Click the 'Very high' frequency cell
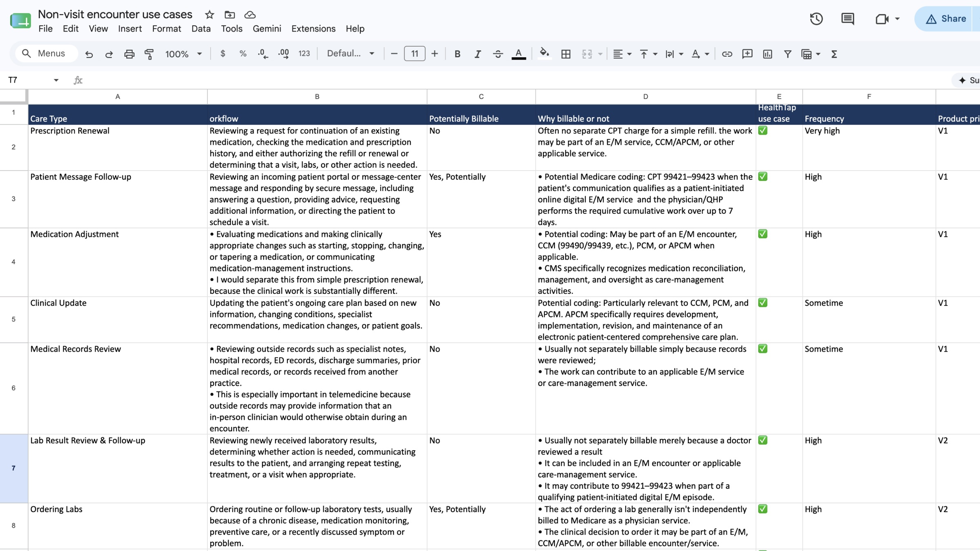The width and height of the screenshot is (980, 551). coord(869,147)
